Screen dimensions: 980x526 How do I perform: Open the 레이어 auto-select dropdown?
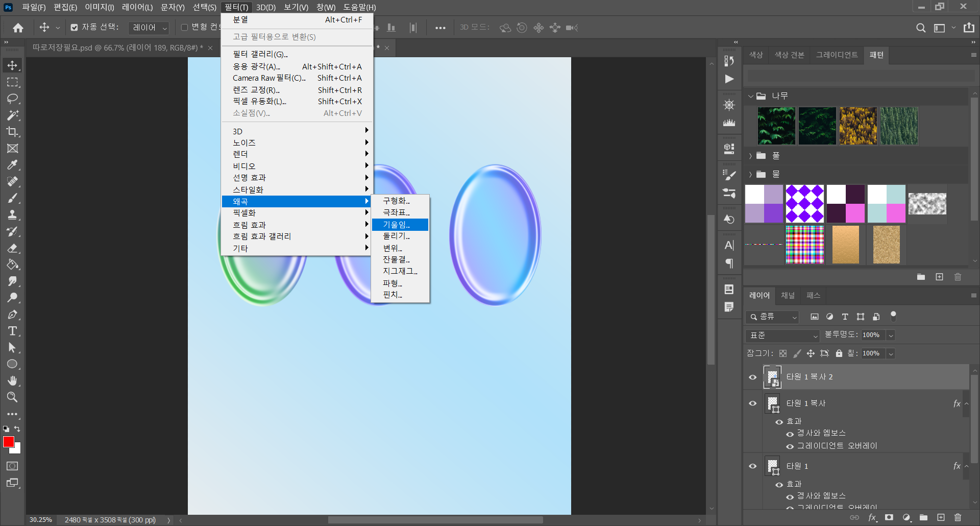[149, 28]
